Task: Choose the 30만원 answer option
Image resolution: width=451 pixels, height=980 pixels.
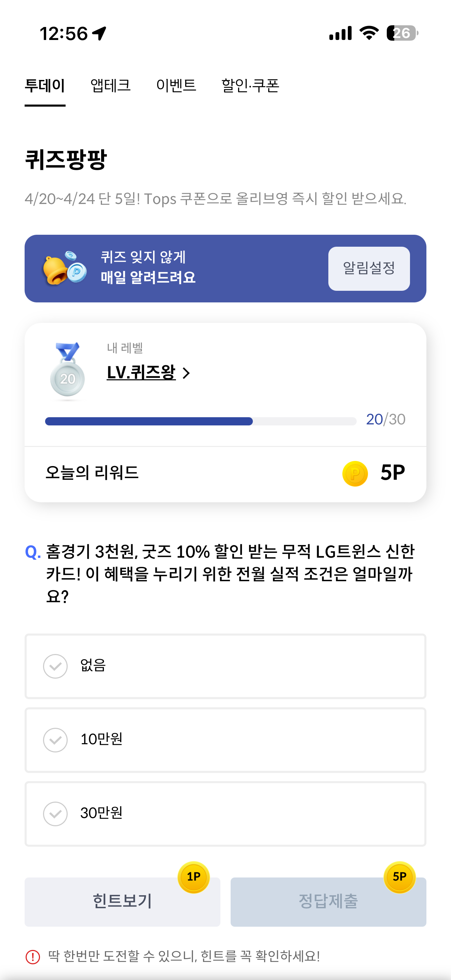Action: [225, 813]
